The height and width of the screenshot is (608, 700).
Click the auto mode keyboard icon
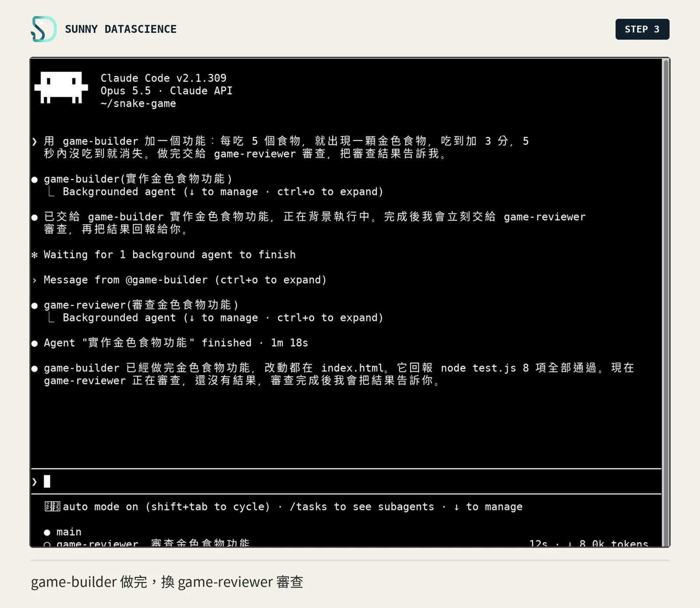tap(52, 506)
